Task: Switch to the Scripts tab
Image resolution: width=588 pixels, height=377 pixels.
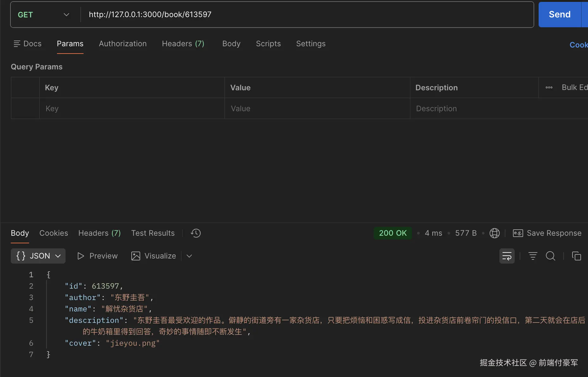Action: point(268,44)
